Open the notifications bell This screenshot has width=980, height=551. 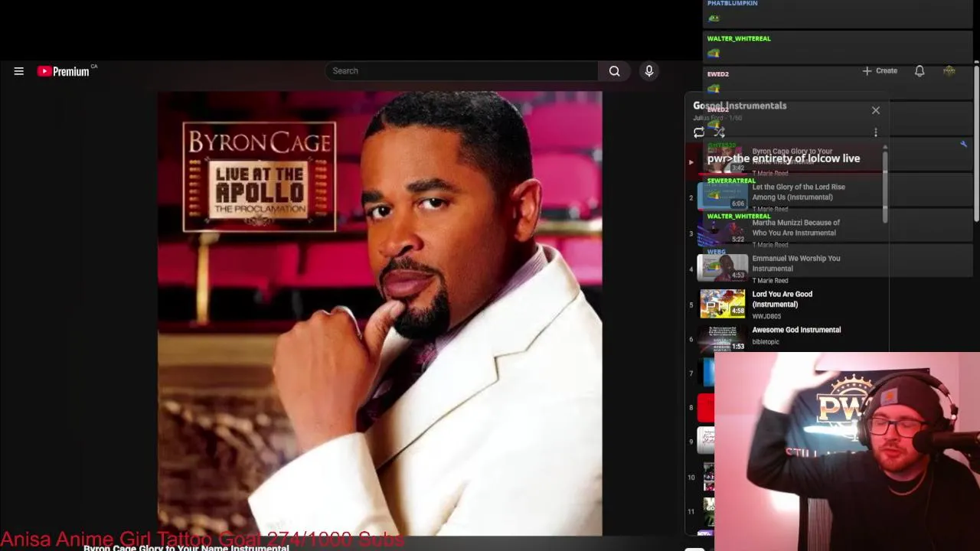(920, 70)
